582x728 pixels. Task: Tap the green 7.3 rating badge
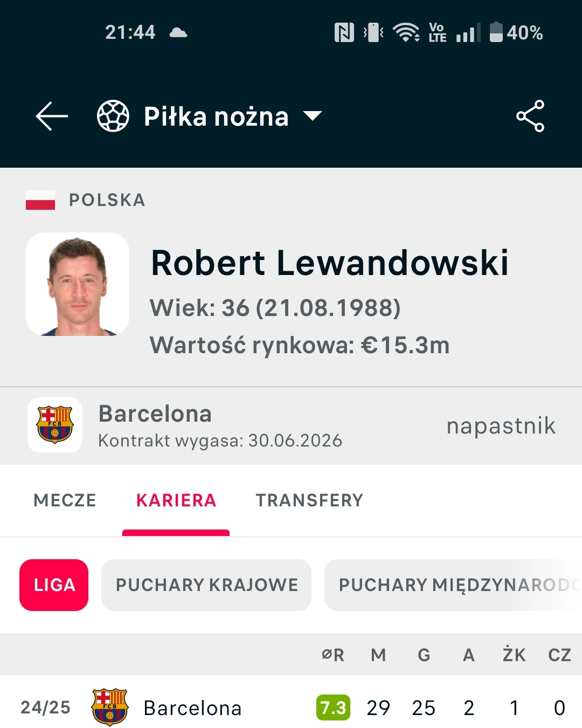333,708
